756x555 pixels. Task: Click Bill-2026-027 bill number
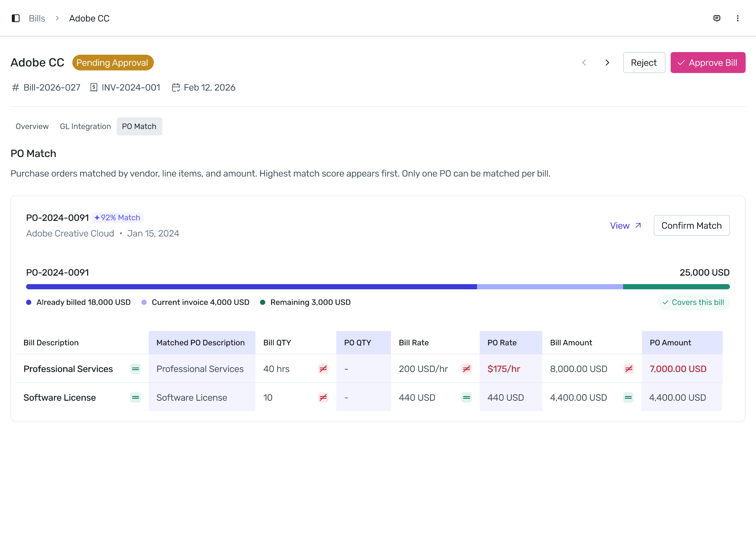coord(52,87)
